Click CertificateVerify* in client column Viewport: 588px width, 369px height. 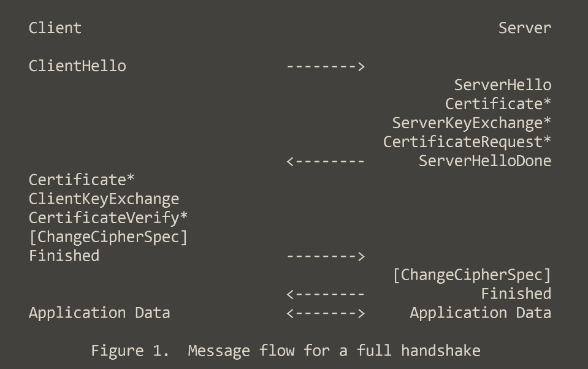tap(108, 218)
